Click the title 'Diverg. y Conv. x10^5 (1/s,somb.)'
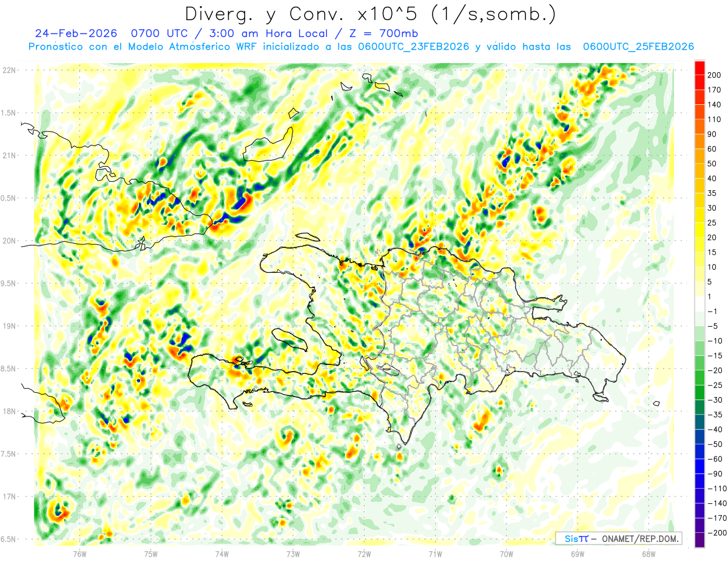The image size is (728, 562). (x=370, y=13)
